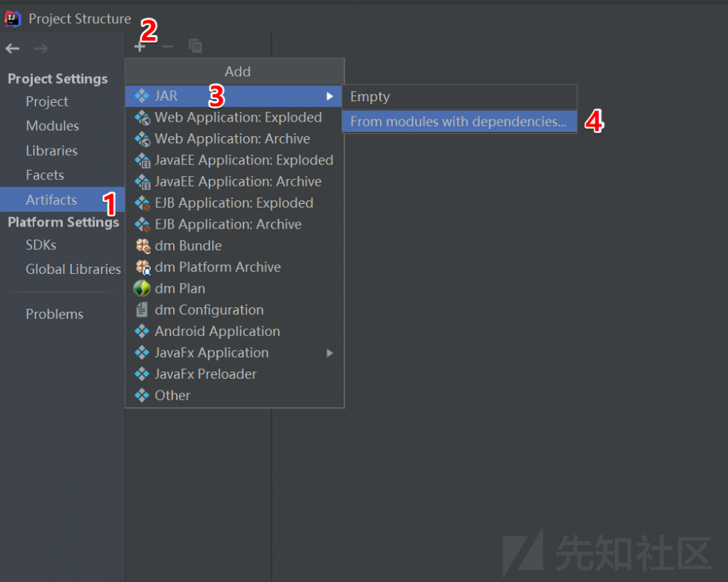Click the forward navigation arrow
Screen dimensions: 728x582
(x=41, y=48)
